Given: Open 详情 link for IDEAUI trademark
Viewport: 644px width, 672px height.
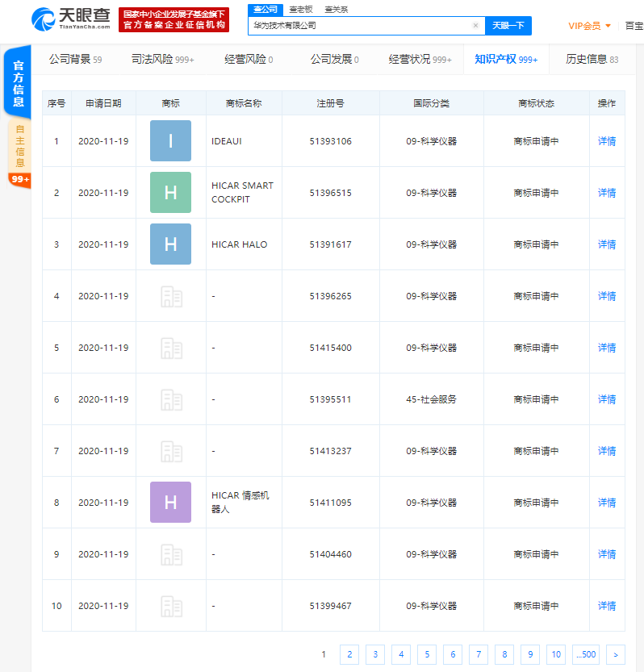Looking at the screenshot, I should click(606, 141).
